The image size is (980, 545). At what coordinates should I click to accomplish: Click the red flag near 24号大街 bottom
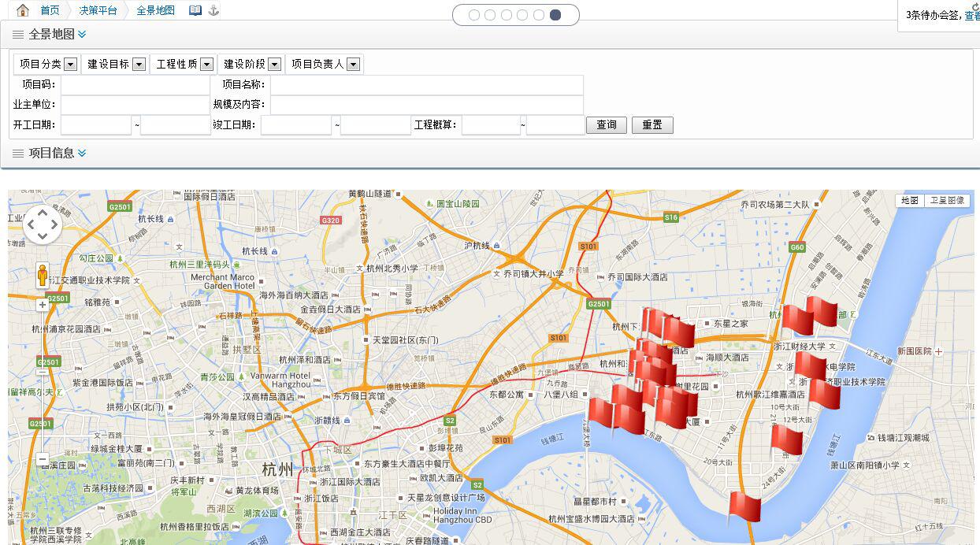pos(744,506)
